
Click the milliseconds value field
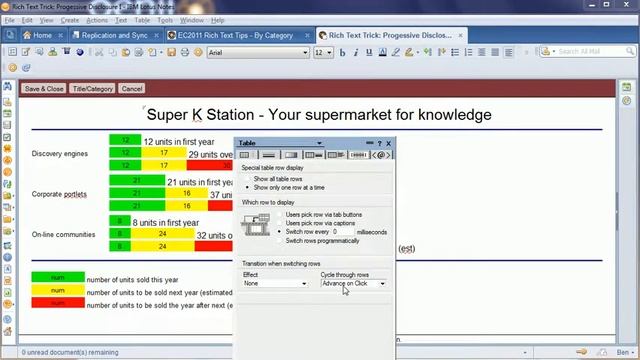(342, 232)
